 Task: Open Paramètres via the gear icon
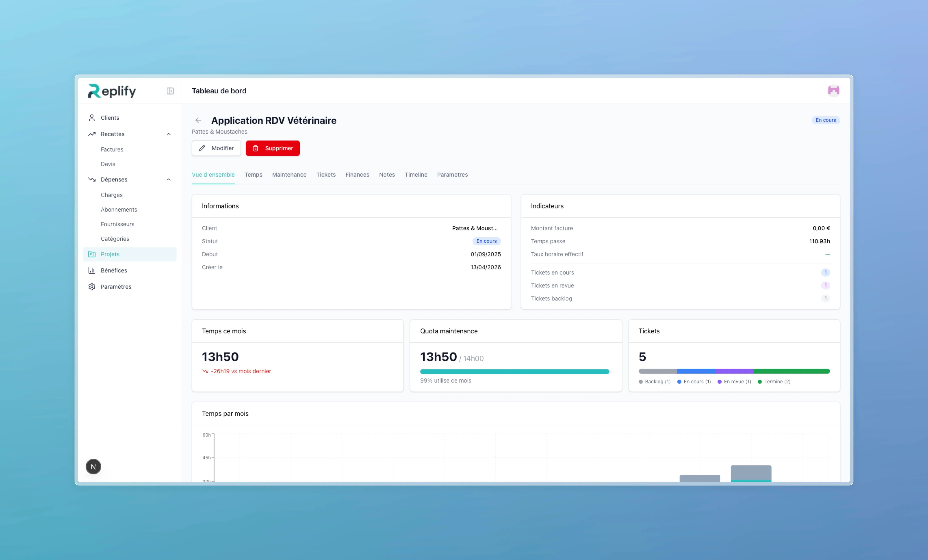[91, 286]
